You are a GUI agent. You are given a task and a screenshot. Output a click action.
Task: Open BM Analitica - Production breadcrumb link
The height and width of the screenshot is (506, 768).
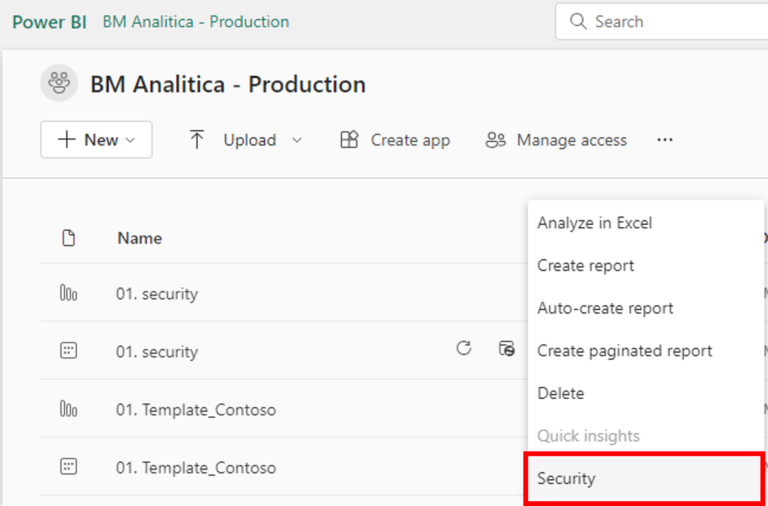pyautogui.click(x=196, y=22)
